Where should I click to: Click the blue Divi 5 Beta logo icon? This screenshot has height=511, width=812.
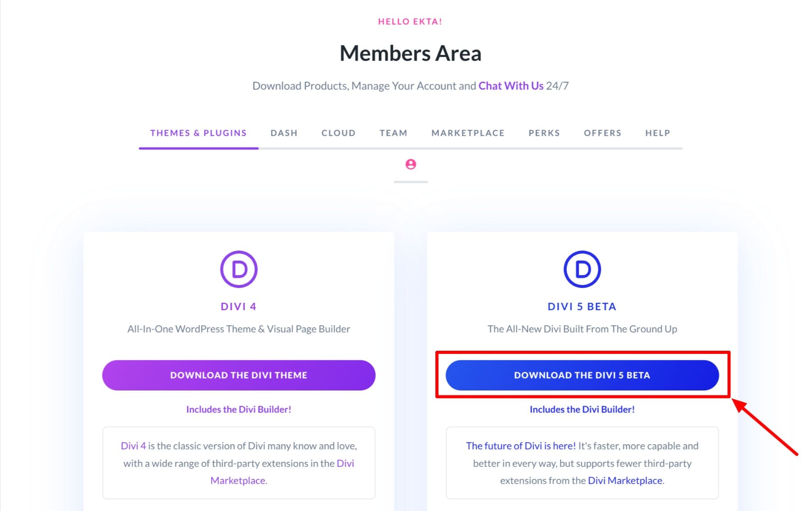pyautogui.click(x=582, y=269)
